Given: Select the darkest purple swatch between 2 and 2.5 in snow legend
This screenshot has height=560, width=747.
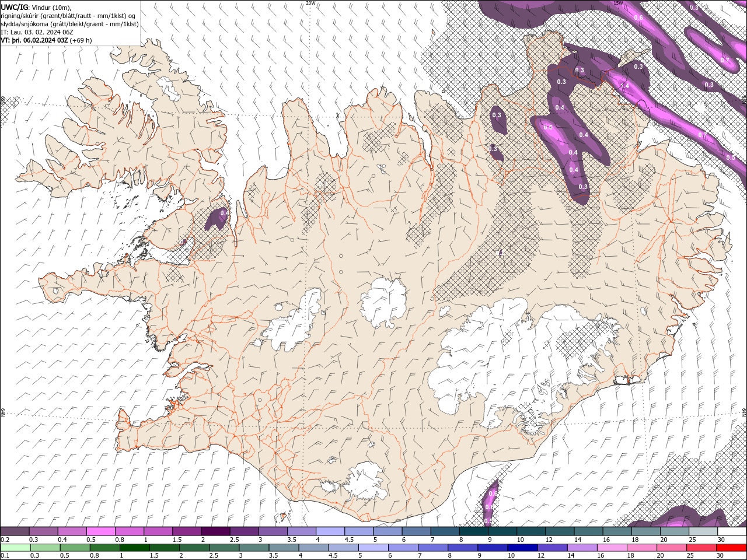Looking at the screenshot, I should pos(215,531).
